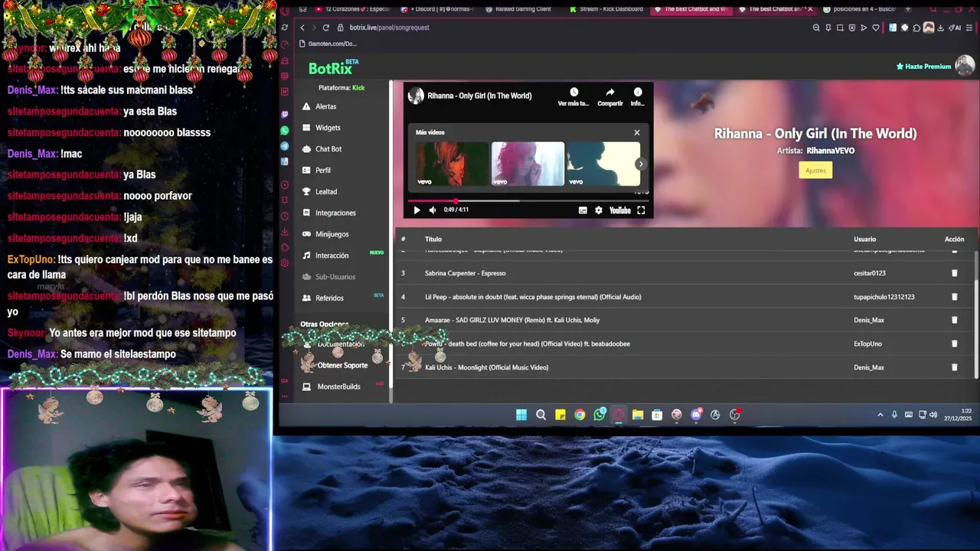Open the Gamoten.com bookmark

coord(327,44)
